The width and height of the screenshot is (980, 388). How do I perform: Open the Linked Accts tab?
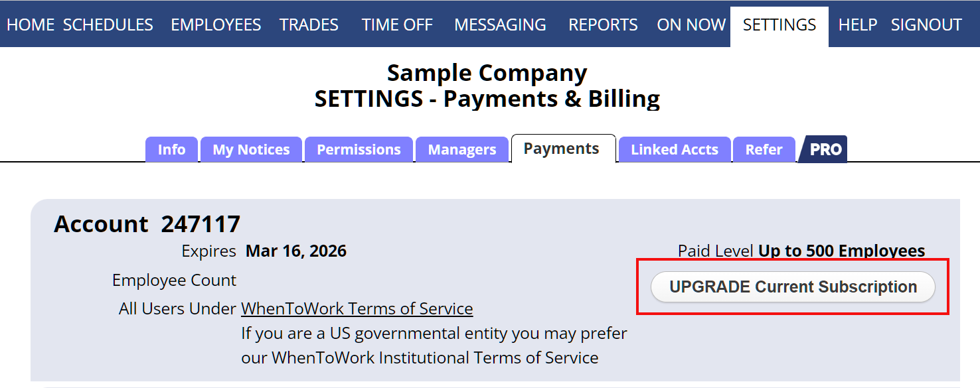point(675,150)
